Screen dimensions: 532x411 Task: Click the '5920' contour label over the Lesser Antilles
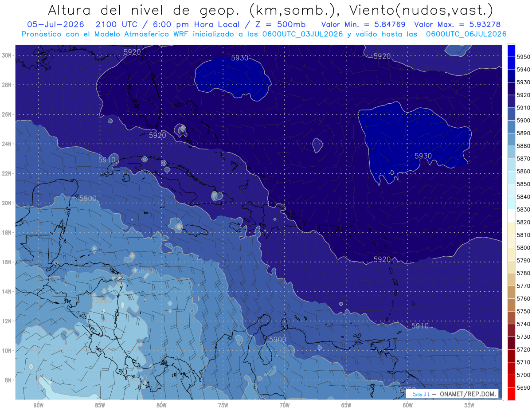pyautogui.click(x=382, y=259)
